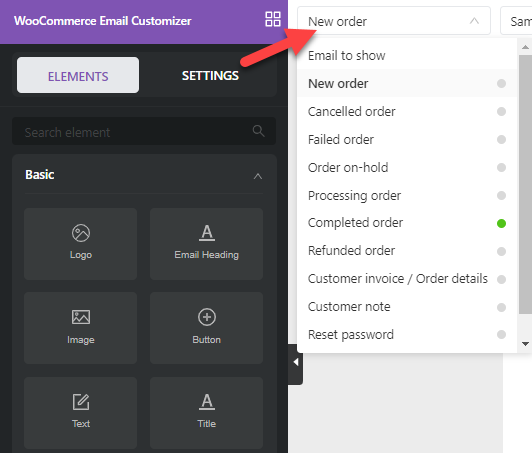Click the Email to show label
This screenshot has height=453, width=532.
tap(346, 56)
